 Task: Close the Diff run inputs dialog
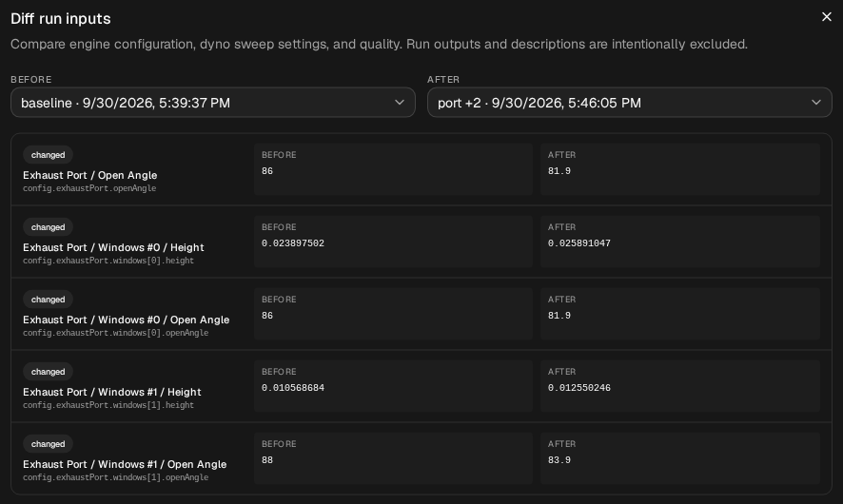826,17
